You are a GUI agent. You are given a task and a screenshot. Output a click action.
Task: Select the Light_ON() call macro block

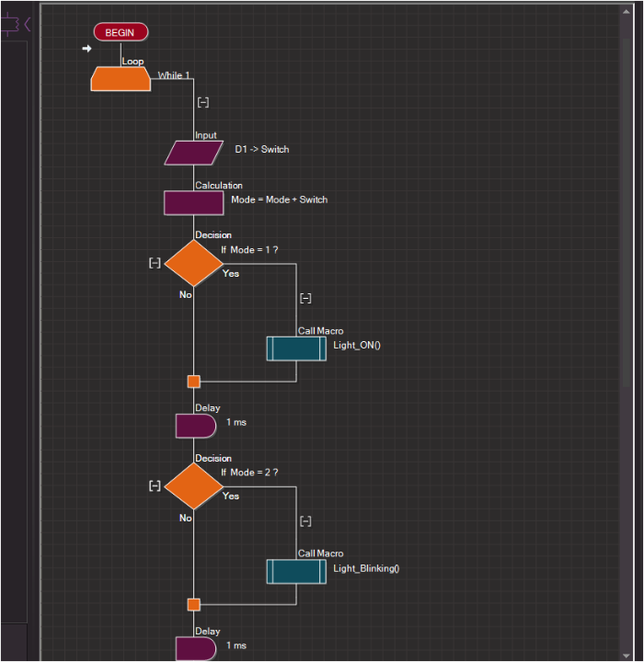[296, 348]
